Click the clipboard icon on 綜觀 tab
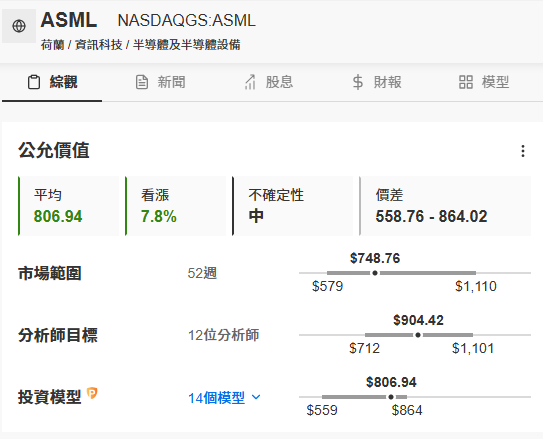The height and width of the screenshot is (439, 543). pyautogui.click(x=34, y=82)
